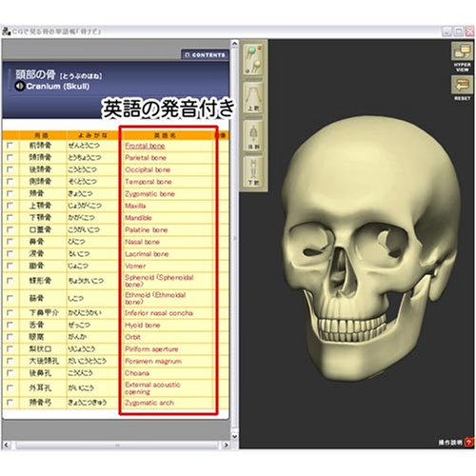Image resolution: width=476 pixels, height=476 pixels.
Task: Click the horizontal scrollbar right arrow
Action: [226, 445]
